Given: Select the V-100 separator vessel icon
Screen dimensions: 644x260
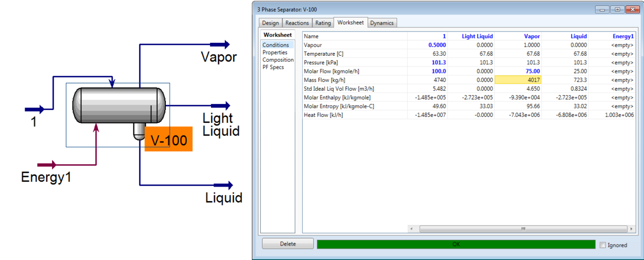Looking at the screenshot, I should (x=118, y=107).
